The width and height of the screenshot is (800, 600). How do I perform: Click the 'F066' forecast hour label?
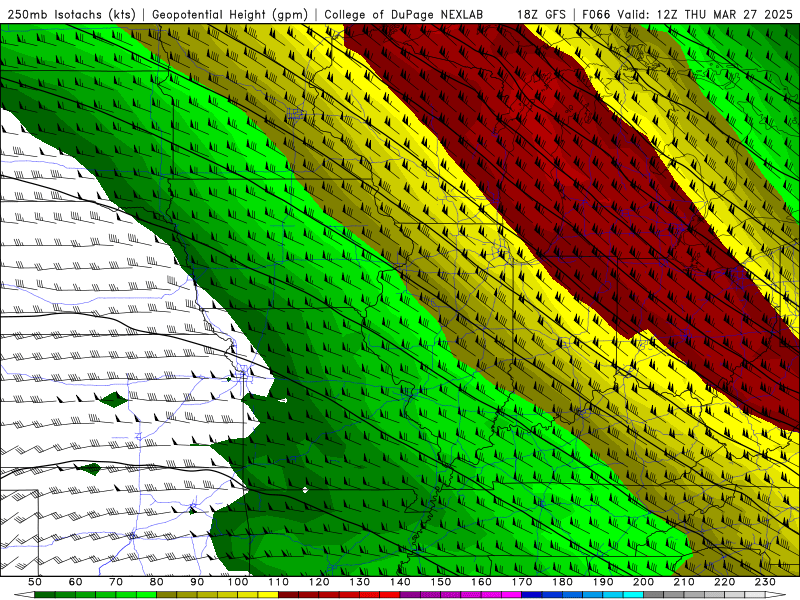(597, 15)
